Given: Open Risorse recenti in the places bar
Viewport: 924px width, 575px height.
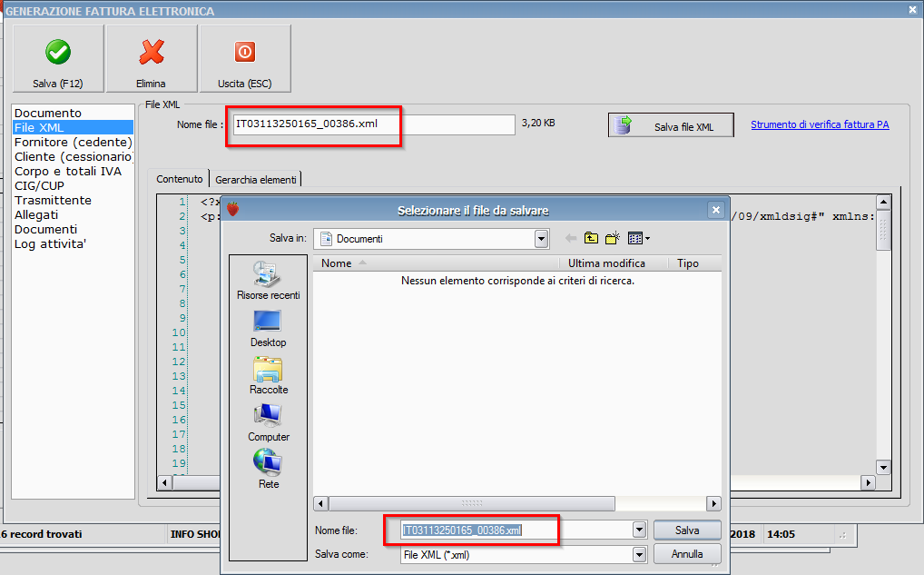Looking at the screenshot, I should tap(268, 281).
